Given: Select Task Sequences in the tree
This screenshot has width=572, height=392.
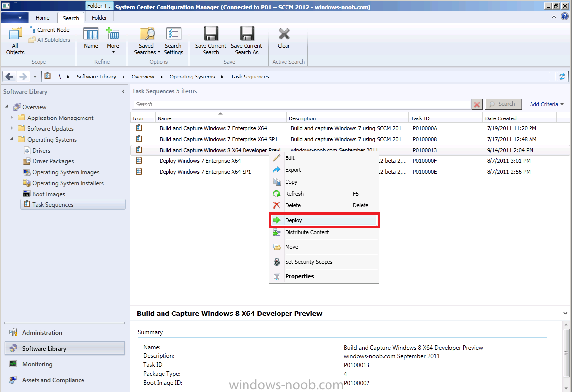Looking at the screenshot, I should point(73,204).
